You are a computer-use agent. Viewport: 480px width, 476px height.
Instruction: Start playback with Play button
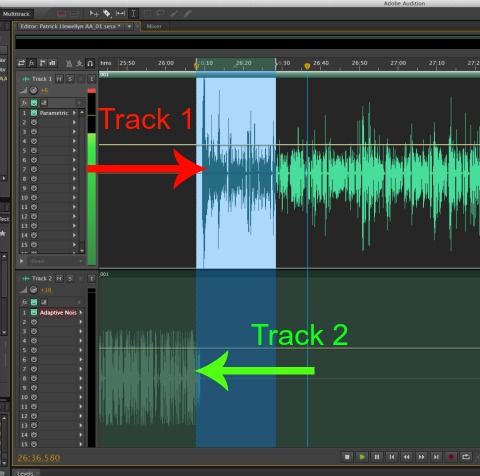(362, 457)
